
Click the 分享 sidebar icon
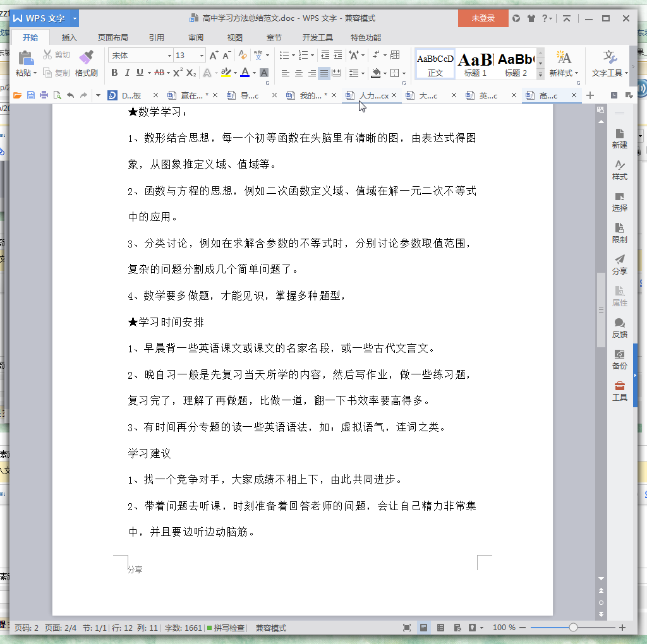(619, 265)
